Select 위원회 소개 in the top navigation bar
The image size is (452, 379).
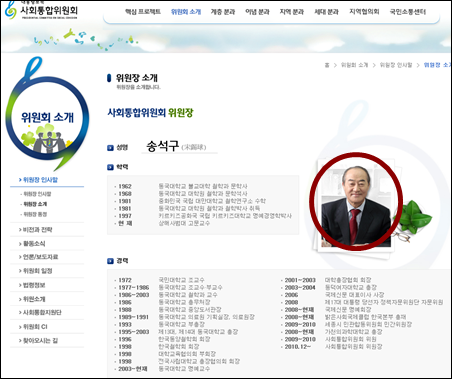coord(186,12)
